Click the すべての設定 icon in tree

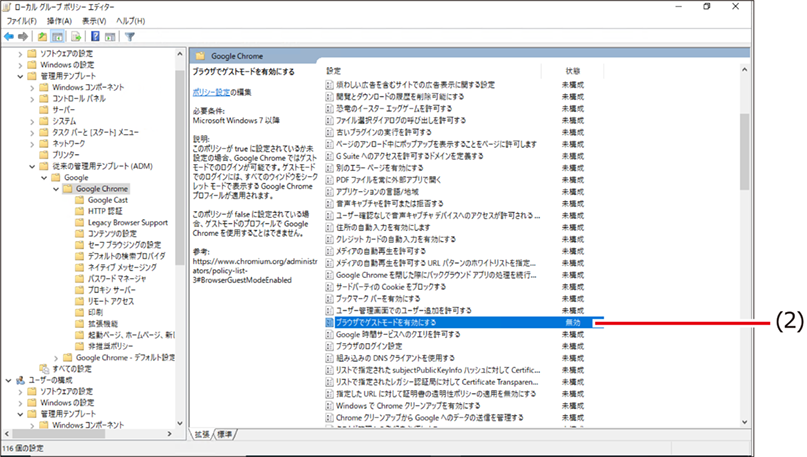(44, 368)
